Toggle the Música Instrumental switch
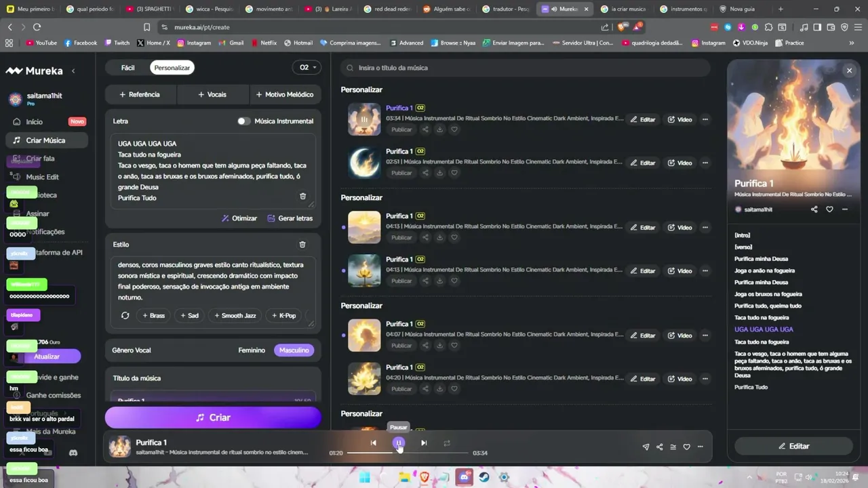This screenshot has width=868, height=488. point(243,121)
